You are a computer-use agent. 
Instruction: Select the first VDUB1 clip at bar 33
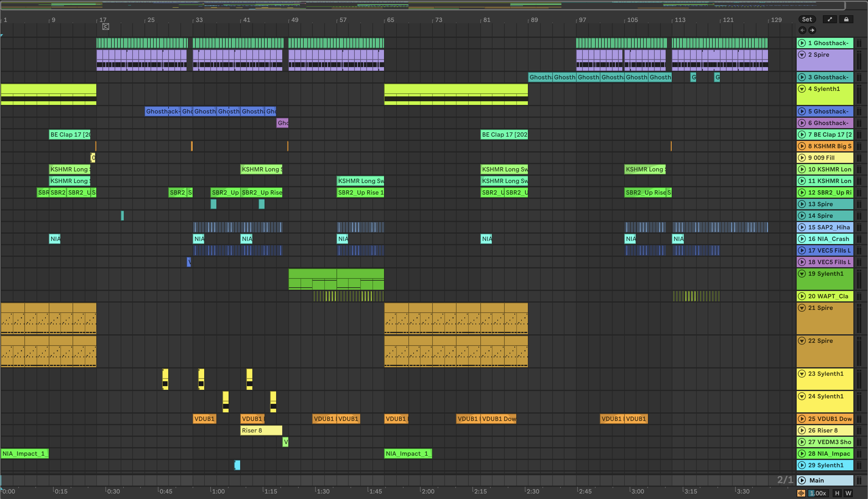coord(205,419)
